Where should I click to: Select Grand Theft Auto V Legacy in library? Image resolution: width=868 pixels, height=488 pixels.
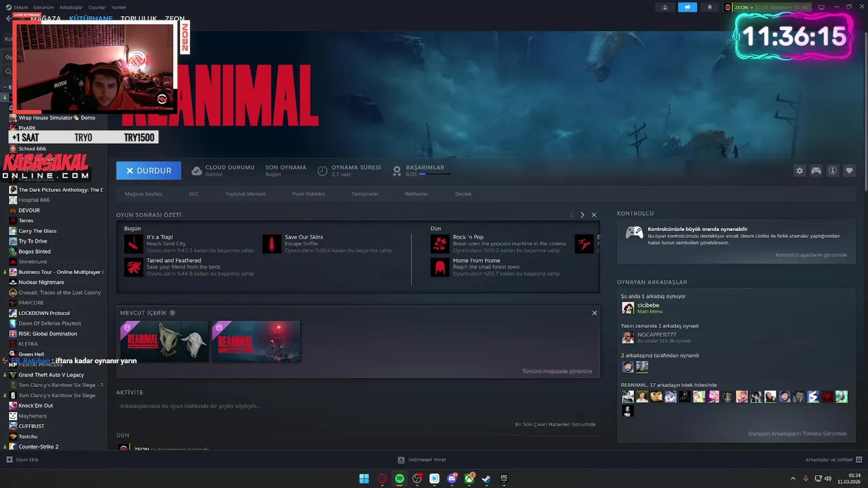click(51, 375)
